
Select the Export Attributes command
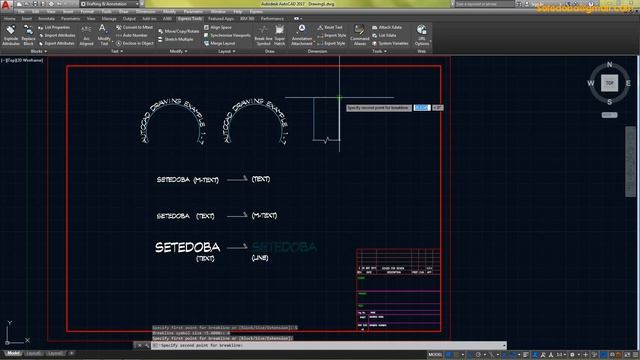pyautogui.click(x=56, y=43)
